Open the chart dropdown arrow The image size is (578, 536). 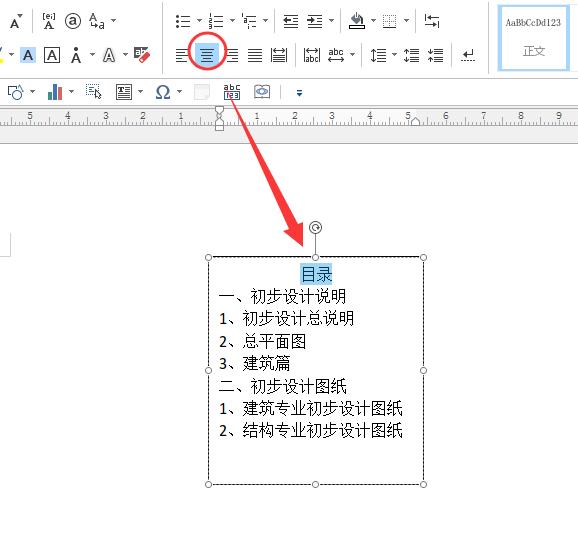(x=72, y=91)
